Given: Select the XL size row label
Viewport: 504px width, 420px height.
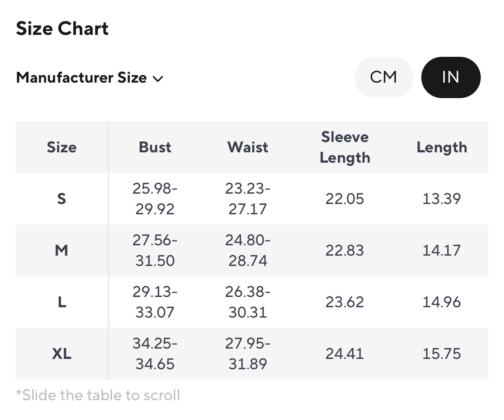Looking at the screenshot, I should point(62,354).
